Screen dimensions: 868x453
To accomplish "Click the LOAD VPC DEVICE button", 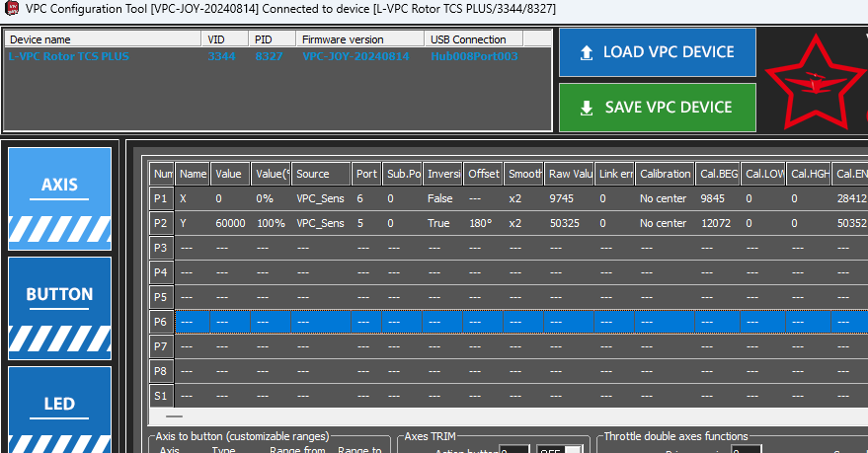I will tap(657, 52).
